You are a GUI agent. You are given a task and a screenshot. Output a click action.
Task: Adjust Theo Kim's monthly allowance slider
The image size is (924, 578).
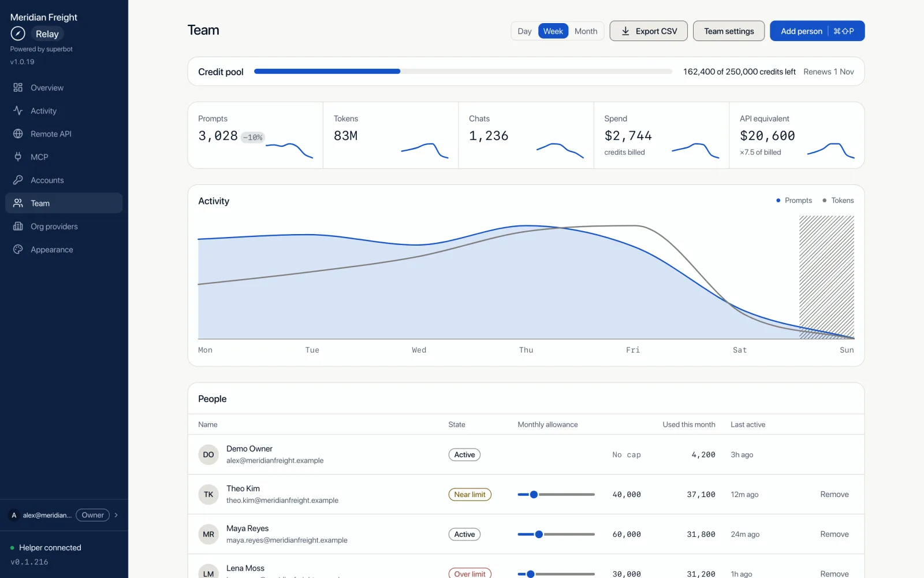pos(556,494)
